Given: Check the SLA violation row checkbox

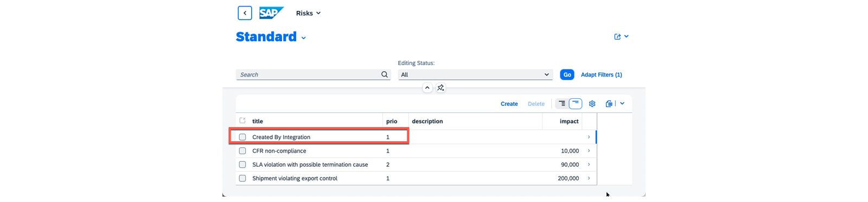Looking at the screenshot, I should click(242, 165).
